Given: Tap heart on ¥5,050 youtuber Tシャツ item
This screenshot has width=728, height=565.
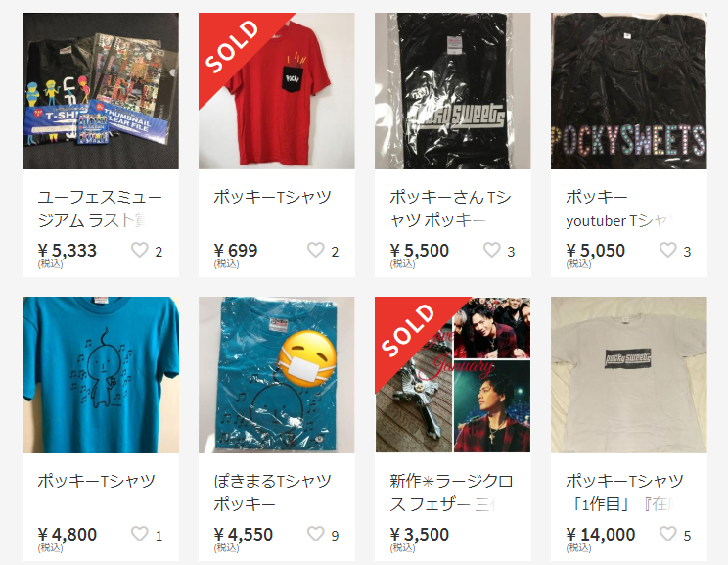Looking at the screenshot, I should tap(667, 250).
